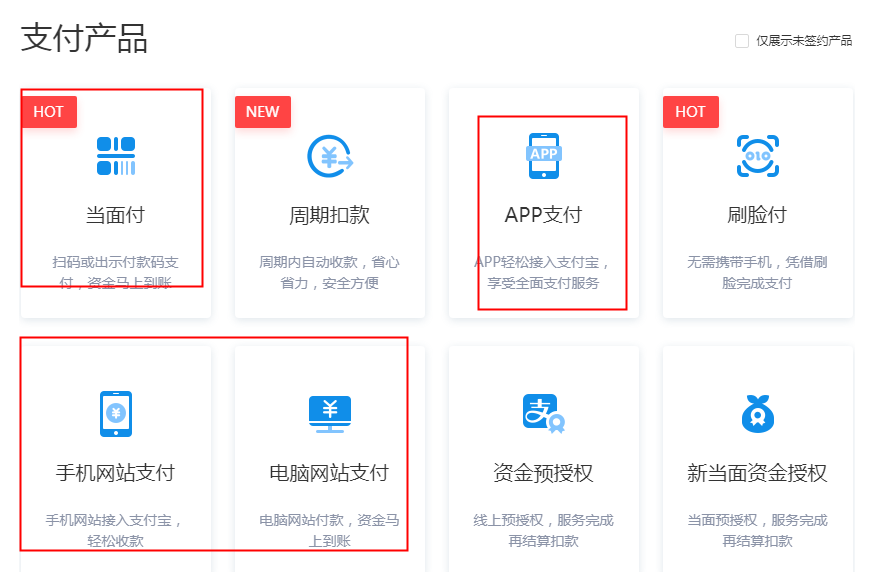Click the APP支付 phone icon
879x572 pixels.
point(544,156)
